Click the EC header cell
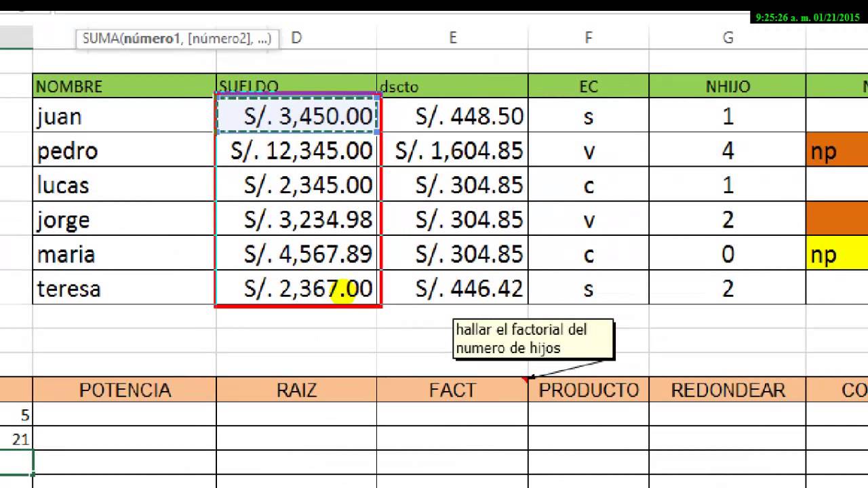The image size is (868, 488). click(589, 86)
